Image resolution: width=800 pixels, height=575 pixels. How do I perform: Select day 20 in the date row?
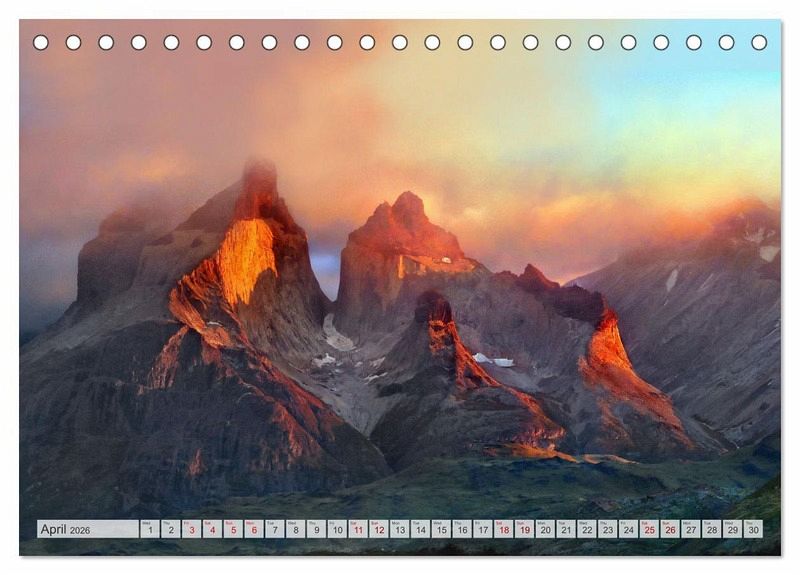coord(546,529)
